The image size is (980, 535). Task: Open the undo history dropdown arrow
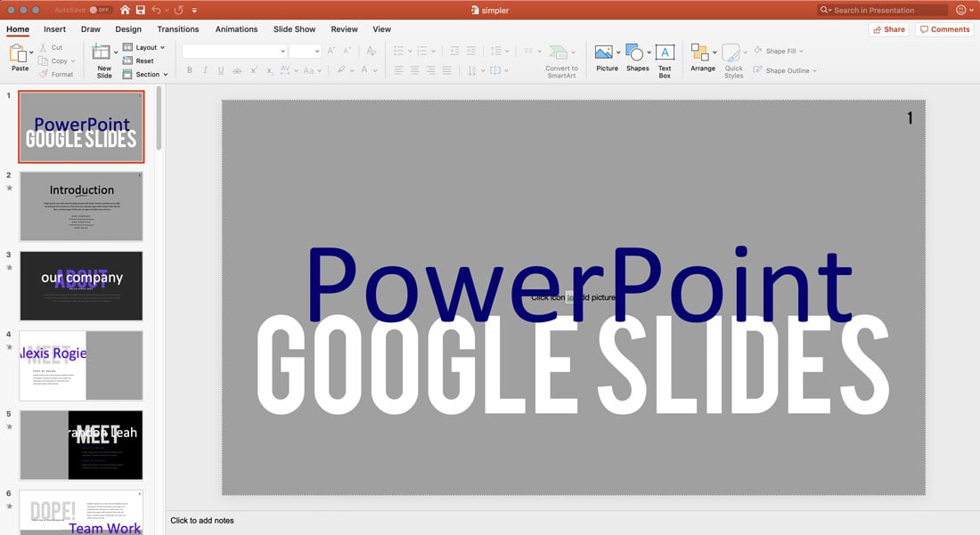point(167,10)
